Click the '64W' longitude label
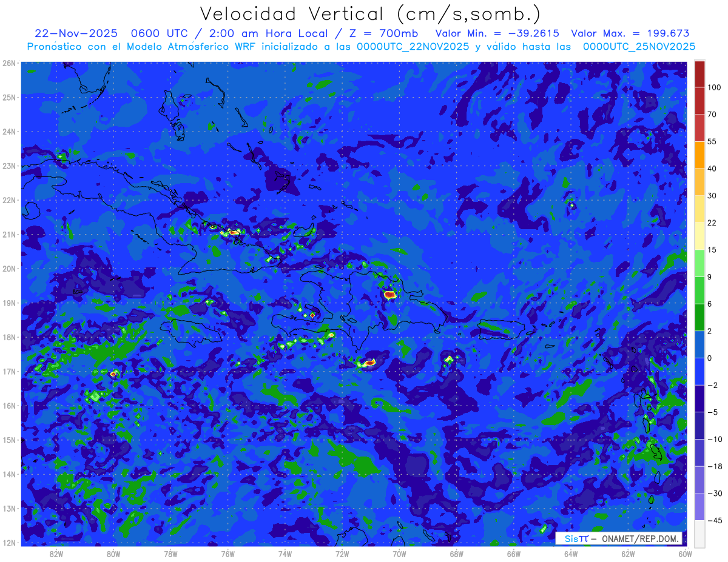728x562 pixels. point(571,554)
